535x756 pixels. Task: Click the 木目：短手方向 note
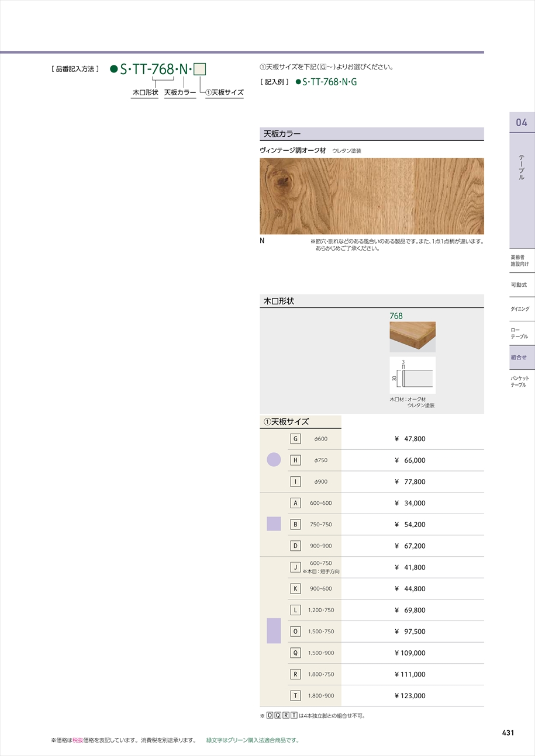321,571
